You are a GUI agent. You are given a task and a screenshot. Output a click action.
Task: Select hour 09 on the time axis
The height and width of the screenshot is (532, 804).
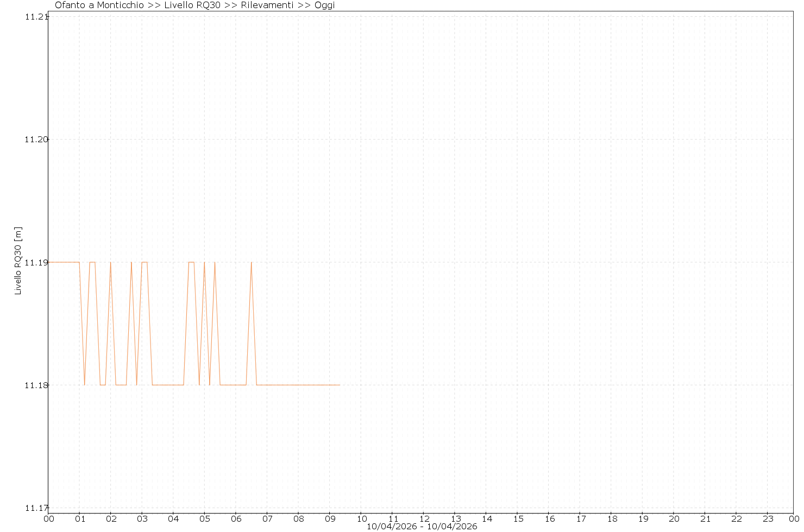coord(330,519)
